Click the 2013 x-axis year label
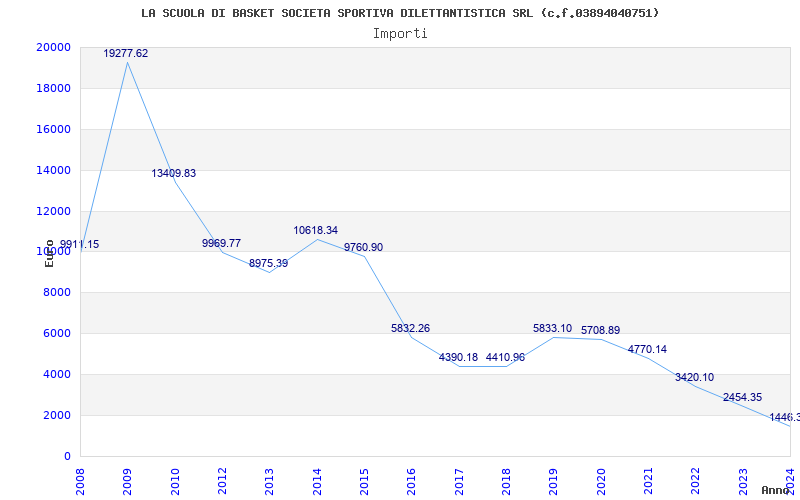This screenshot has width=800, height=500. (269, 482)
